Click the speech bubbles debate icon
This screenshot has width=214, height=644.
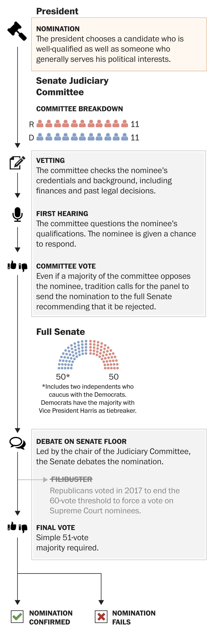[x=17, y=443]
